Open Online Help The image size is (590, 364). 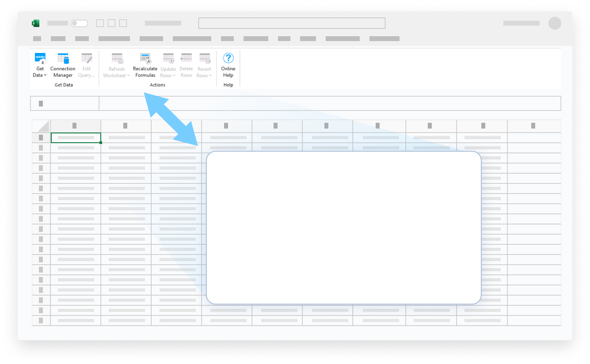click(x=228, y=58)
